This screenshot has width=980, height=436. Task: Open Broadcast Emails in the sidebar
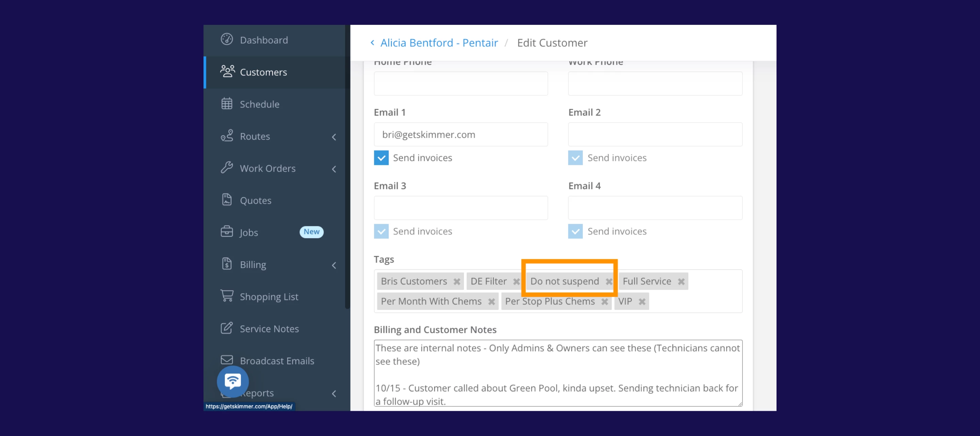(277, 361)
